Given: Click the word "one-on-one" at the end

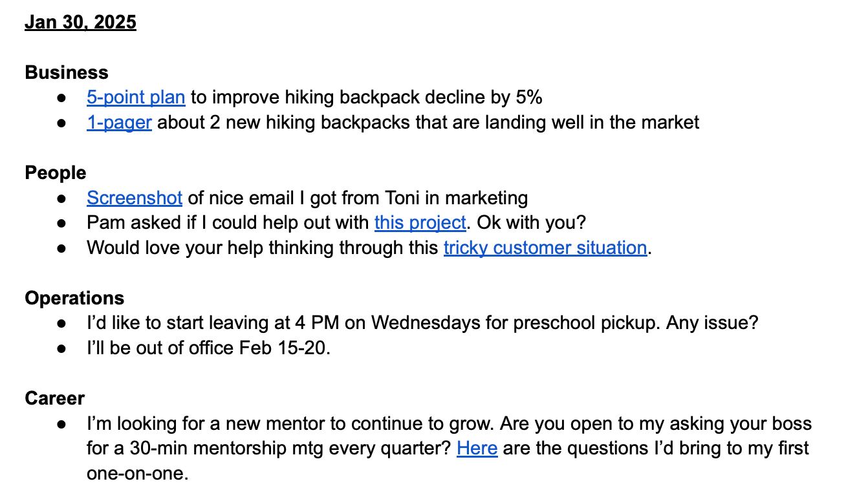Looking at the screenshot, I should click(137, 473).
